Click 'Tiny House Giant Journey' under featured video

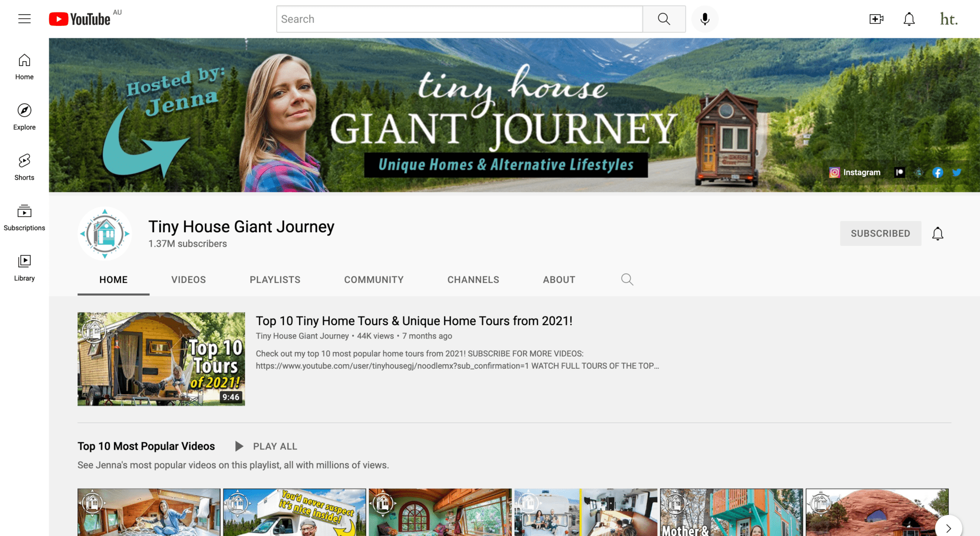[302, 336]
